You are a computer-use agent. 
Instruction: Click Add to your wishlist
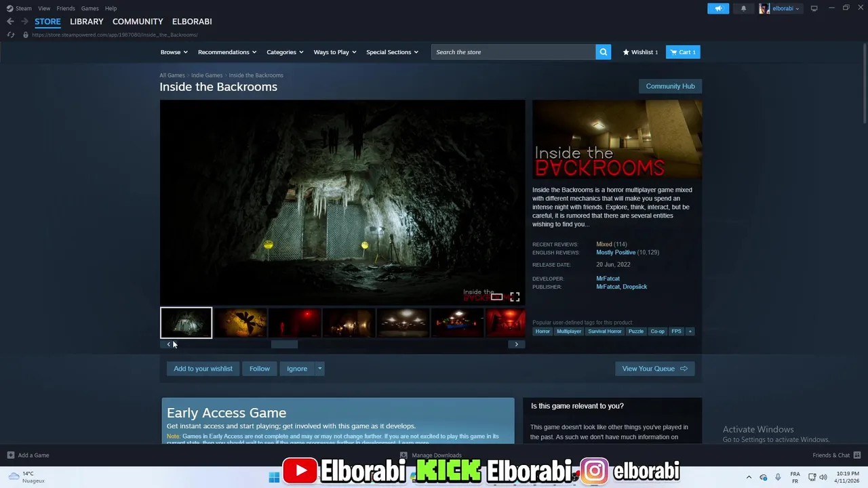203,369
